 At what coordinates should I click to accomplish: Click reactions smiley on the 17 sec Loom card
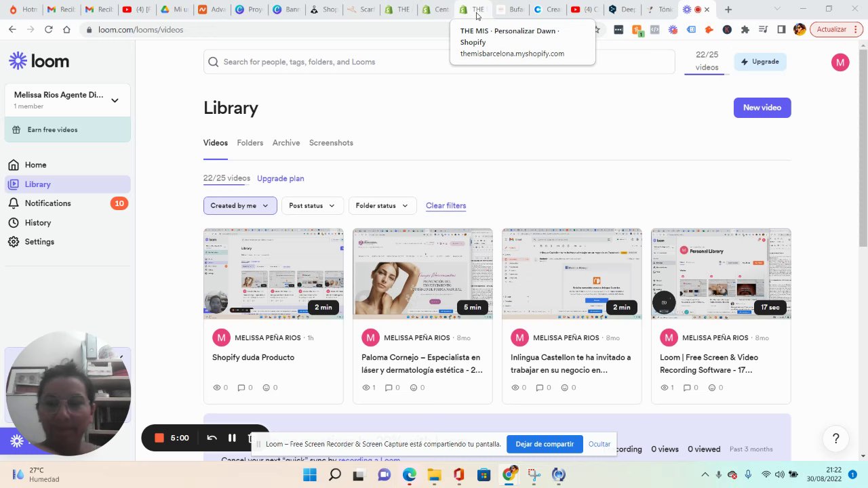pyautogui.click(x=713, y=388)
